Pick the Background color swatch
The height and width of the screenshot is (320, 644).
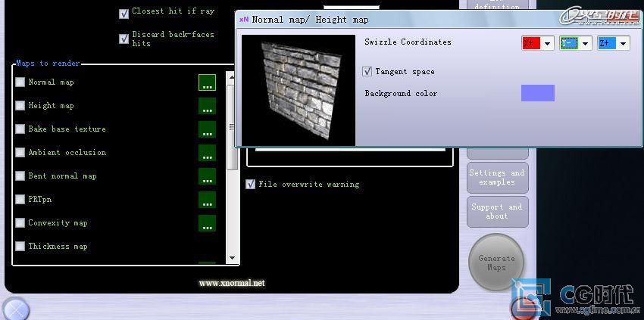[538, 93]
